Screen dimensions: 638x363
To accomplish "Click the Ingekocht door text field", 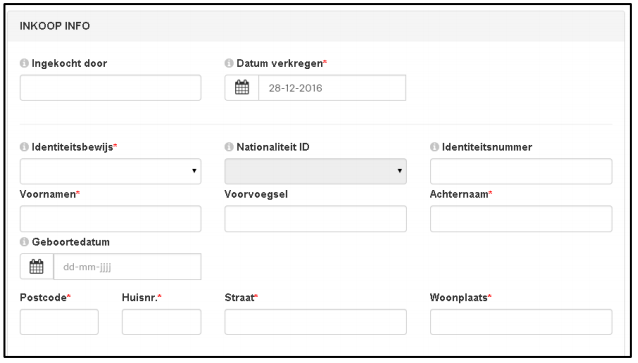I will coord(111,87).
